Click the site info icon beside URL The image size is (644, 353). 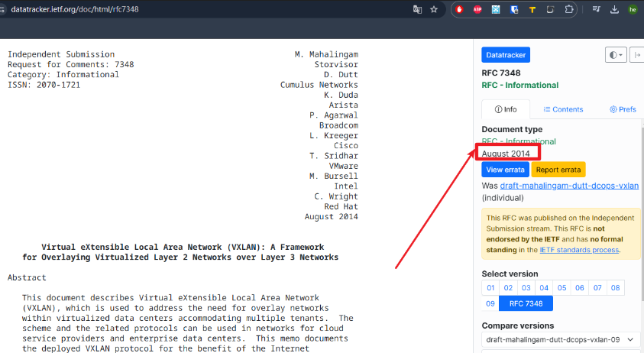(2, 9)
